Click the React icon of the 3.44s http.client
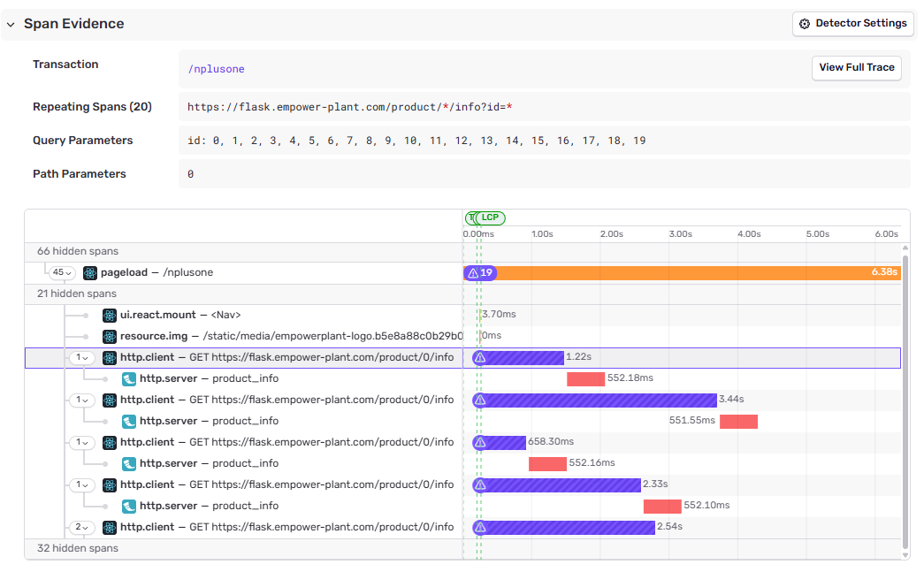924x572 pixels. pos(110,400)
